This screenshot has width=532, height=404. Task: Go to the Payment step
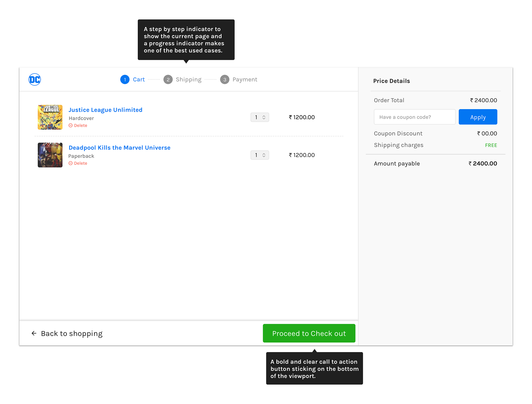tap(245, 79)
